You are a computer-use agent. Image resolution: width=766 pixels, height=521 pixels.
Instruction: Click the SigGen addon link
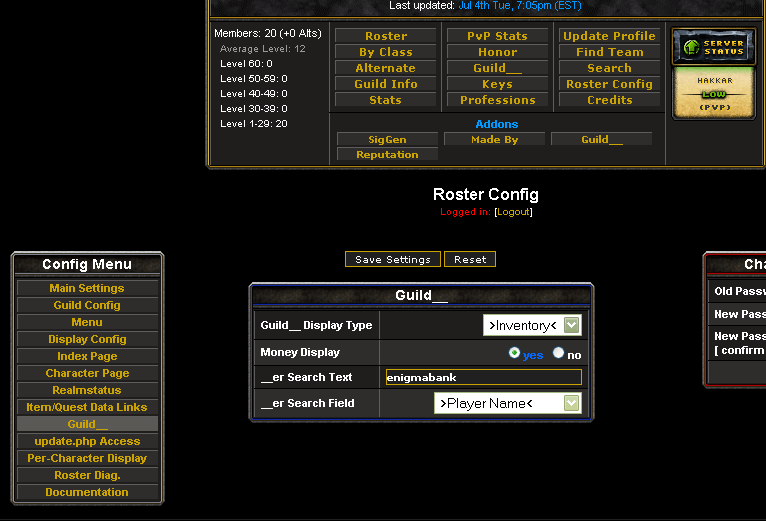click(387, 140)
